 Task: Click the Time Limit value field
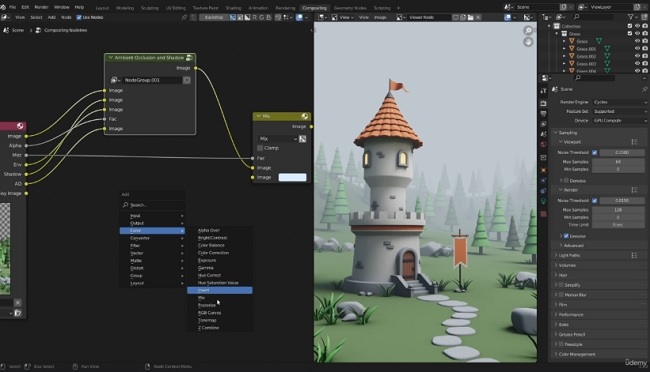(618, 225)
